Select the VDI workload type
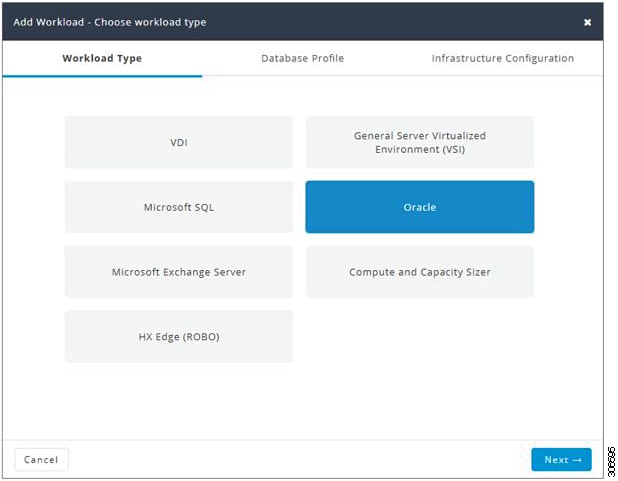Image resolution: width=618 pixels, height=481 pixels. tap(179, 142)
